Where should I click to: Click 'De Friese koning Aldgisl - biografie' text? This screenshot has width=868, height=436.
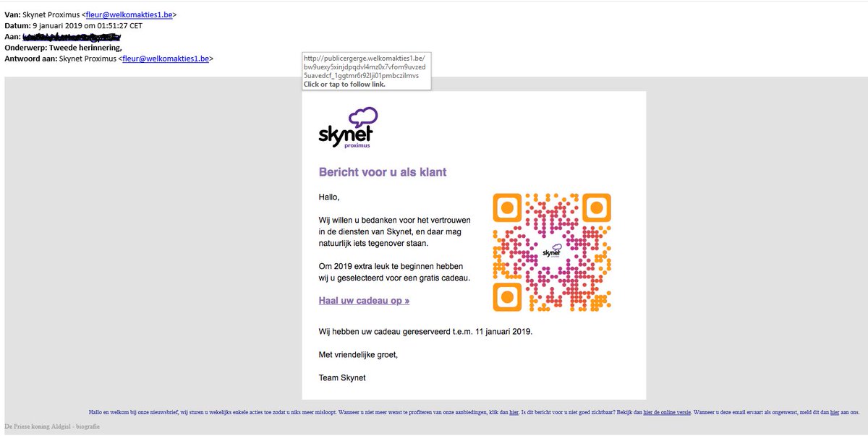click(x=52, y=426)
